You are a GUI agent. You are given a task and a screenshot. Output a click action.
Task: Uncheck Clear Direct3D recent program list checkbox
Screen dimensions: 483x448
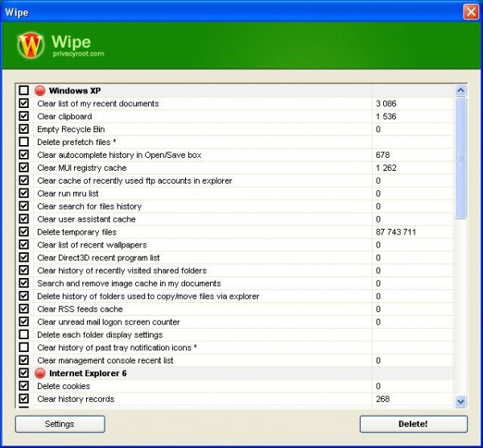click(x=23, y=258)
